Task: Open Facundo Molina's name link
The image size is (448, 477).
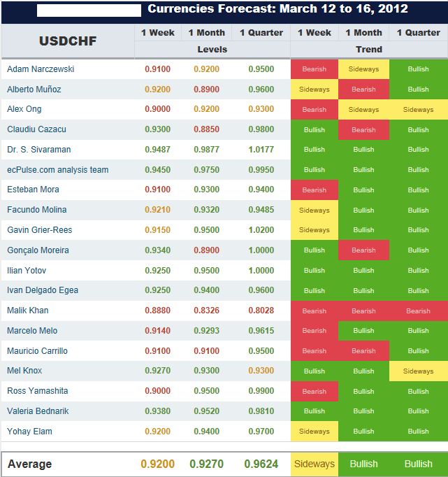Action: (x=37, y=210)
